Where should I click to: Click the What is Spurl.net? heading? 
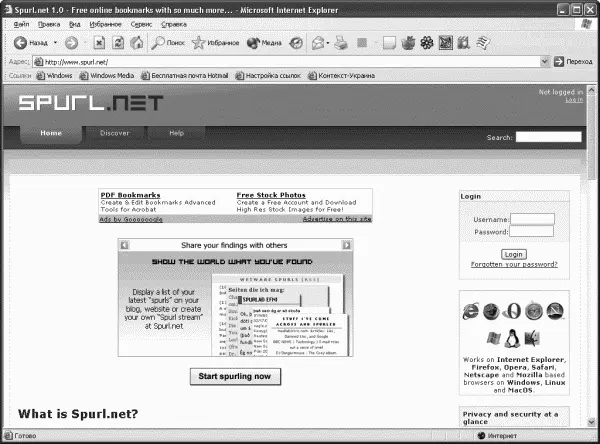point(78,414)
